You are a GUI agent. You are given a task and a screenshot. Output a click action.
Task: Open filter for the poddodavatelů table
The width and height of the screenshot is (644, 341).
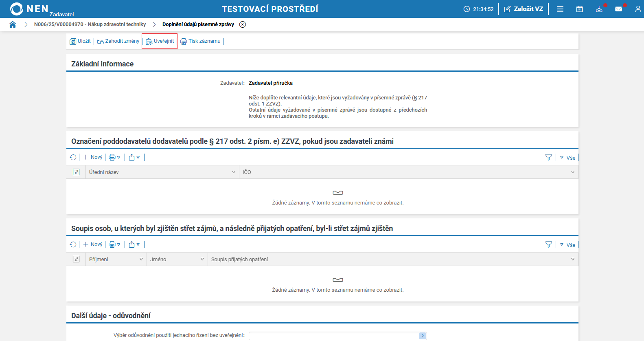point(549,157)
